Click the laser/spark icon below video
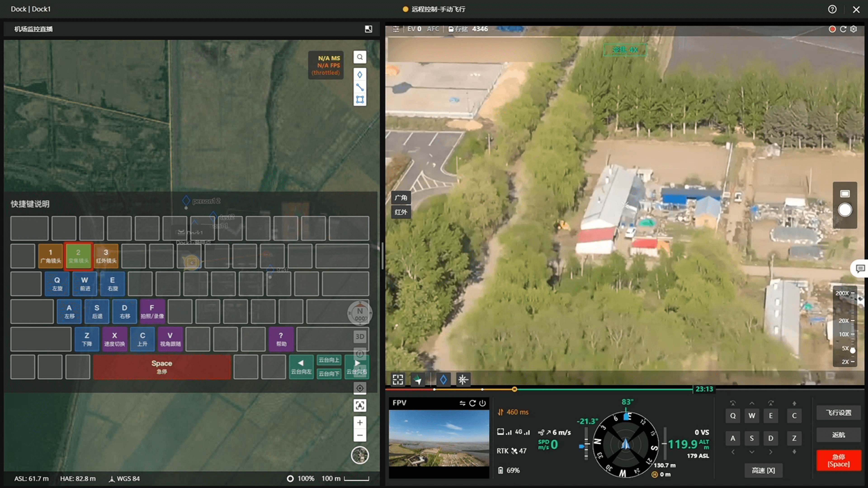 click(x=463, y=380)
